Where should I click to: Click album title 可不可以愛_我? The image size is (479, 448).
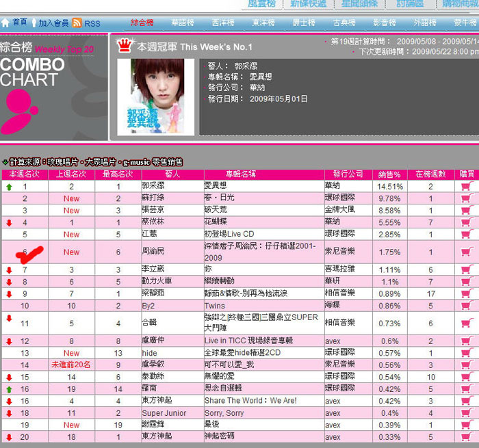[229, 365]
